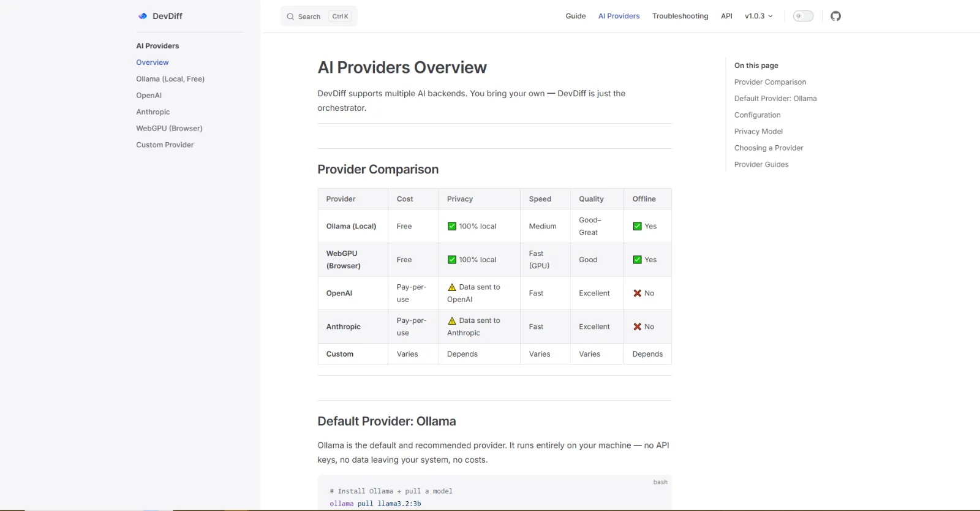Open the OpenAI sidebar page
This screenshot has width=980, height=511.
149,96
